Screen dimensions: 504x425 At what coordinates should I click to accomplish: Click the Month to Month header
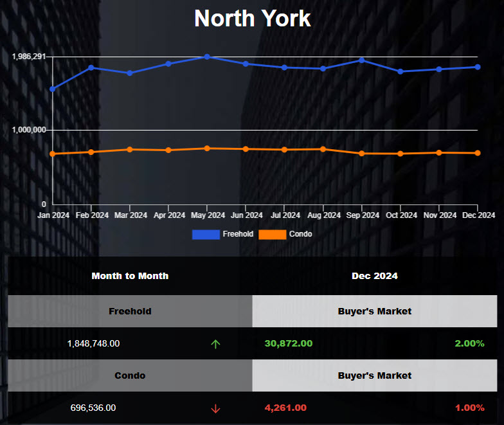click(130, 276)
